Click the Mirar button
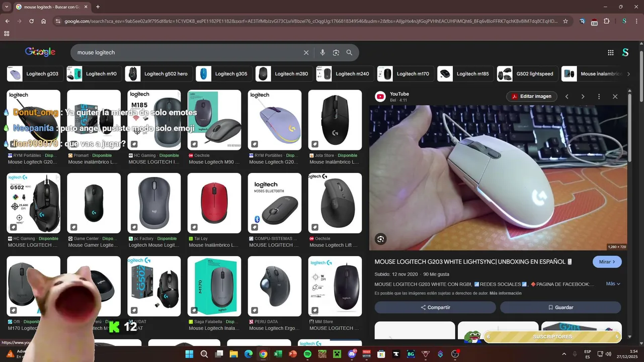Viewport: 644px width, 362px height. (x=607, y=262)
